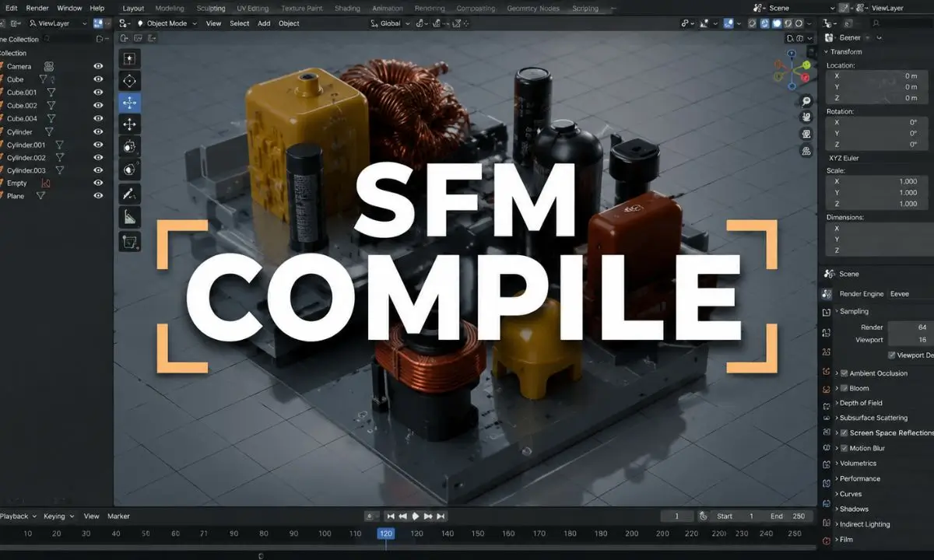Viewport: 934px width, 560px height.
Task: Open the Render Engine Eevee dropdown
Action: pos(911,294)
